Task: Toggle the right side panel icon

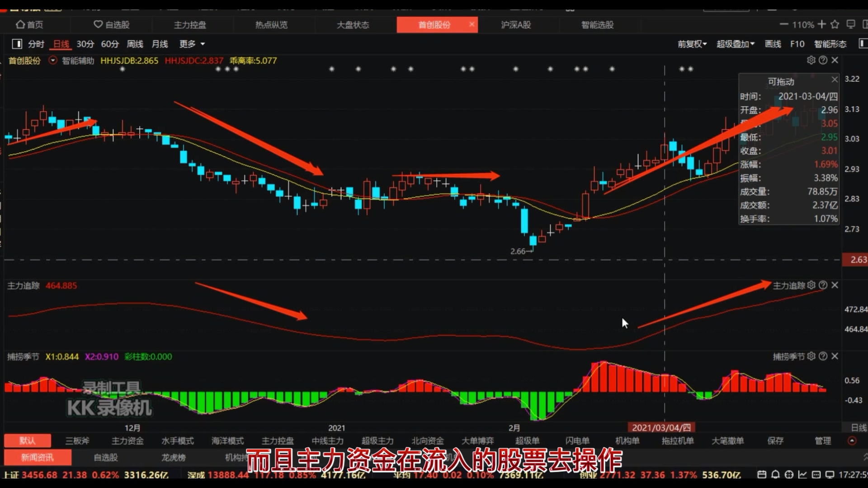Action: [x=863, y=44]
